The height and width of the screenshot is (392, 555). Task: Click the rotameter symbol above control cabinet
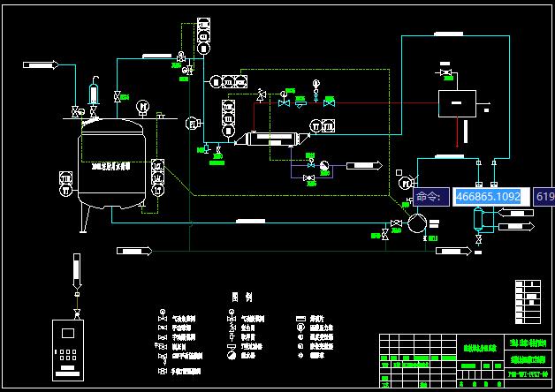(x=76, y=269)
